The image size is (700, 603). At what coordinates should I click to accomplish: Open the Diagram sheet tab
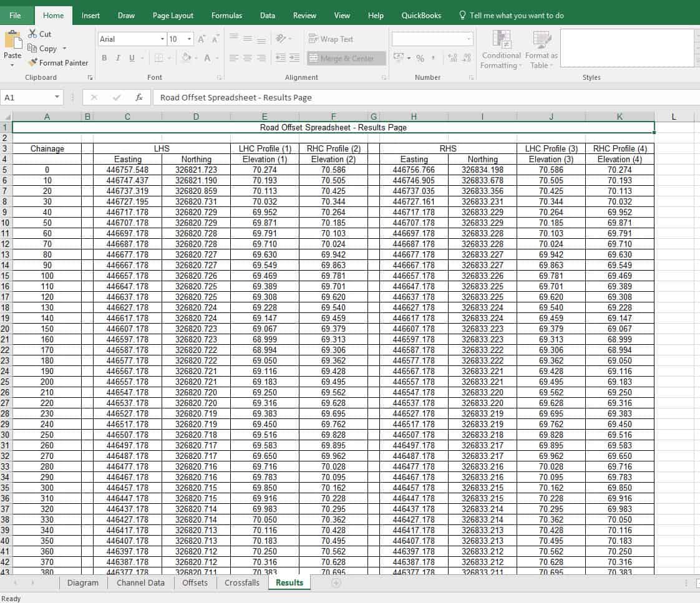(x=82, y=582)
